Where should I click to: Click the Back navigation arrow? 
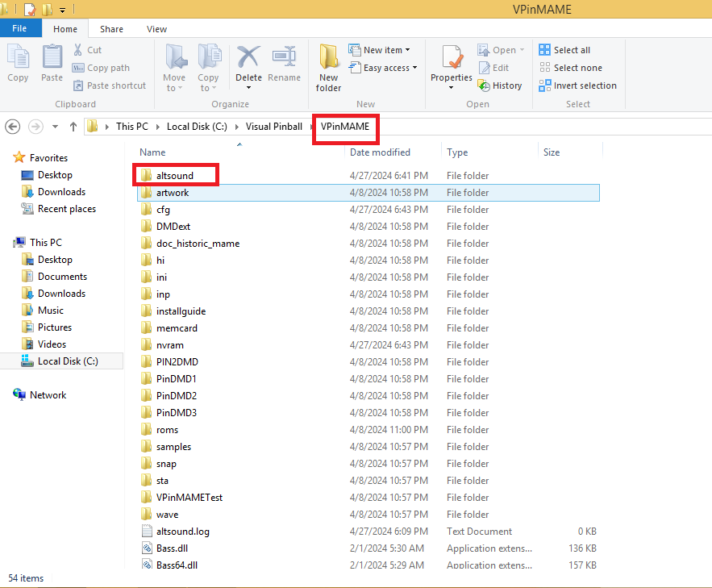(13, 126)
